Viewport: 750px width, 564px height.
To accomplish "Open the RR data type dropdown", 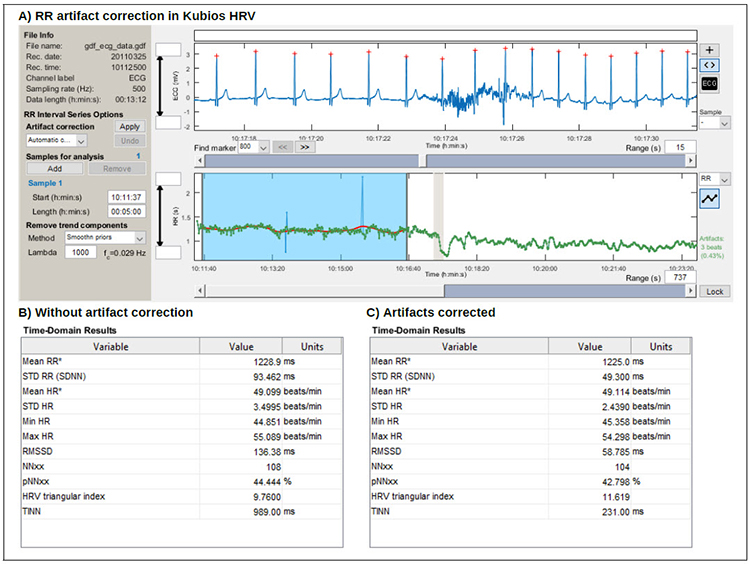I will pos(715,179).
